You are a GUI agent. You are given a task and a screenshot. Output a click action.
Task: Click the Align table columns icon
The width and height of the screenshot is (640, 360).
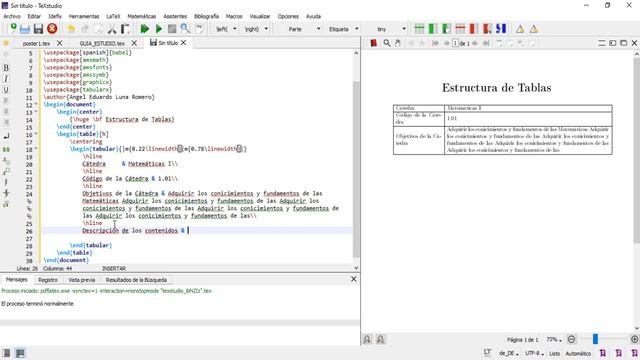(x=501, y=29)
